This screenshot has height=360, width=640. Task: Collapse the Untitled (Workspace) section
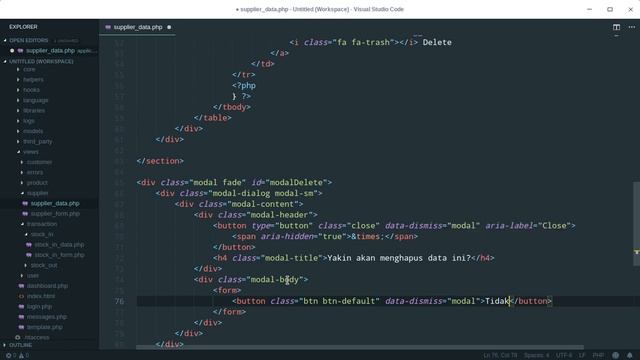(5, 61)
